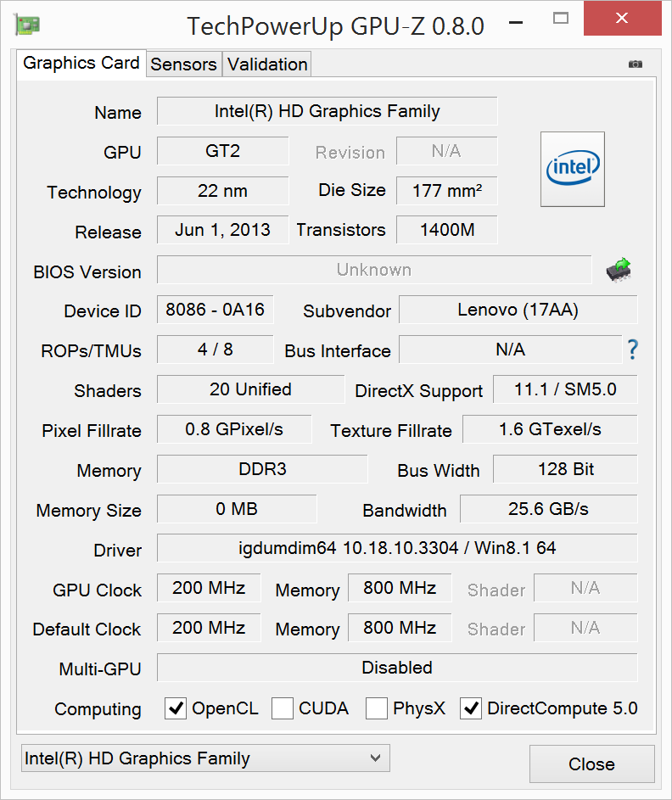Open the graphics card selection dropdown
This screenshot has width=672, height=800.
pyautogui.click(x=204, y=758)
